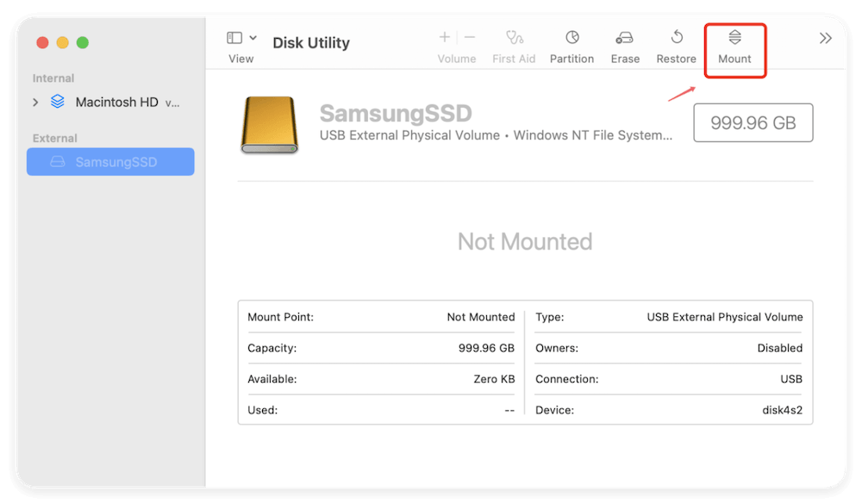
Task: Close the window with red button
Action: [42, 42]
